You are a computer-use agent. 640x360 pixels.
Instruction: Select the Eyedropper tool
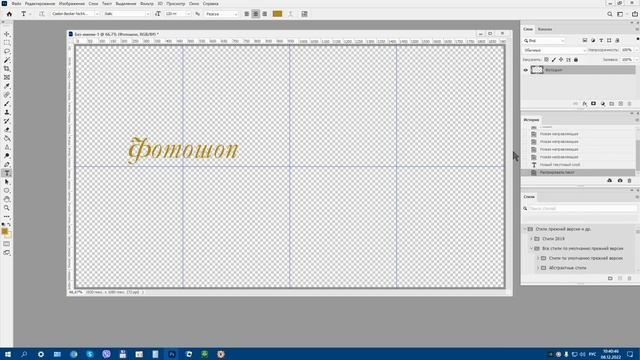click(7, 86)
